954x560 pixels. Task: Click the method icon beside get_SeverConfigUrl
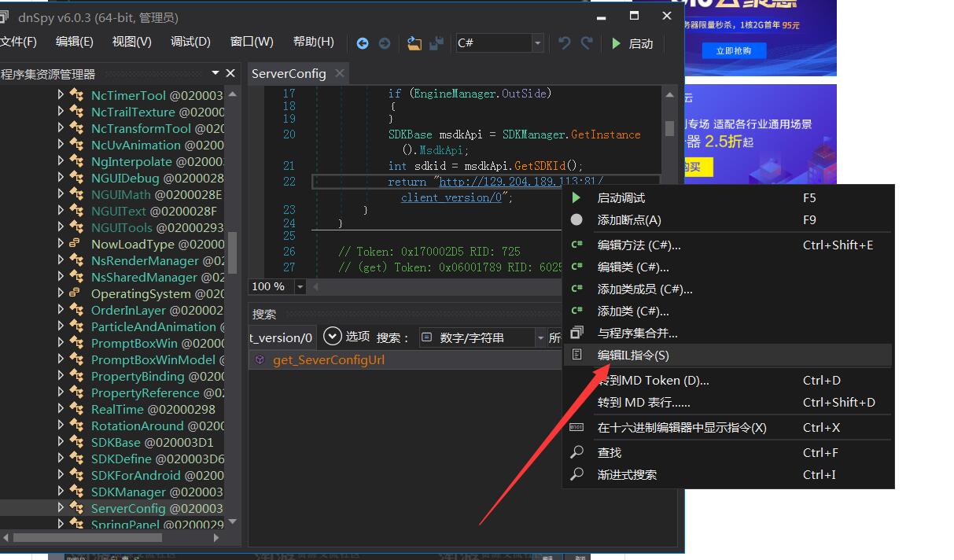pos(260,360)
